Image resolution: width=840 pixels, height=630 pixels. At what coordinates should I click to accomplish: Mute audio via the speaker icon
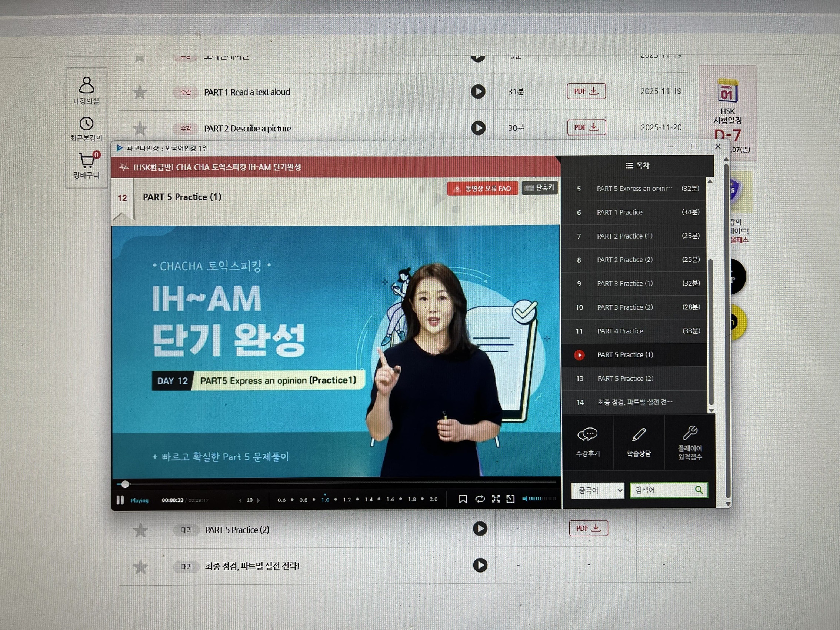pos(525,499)
